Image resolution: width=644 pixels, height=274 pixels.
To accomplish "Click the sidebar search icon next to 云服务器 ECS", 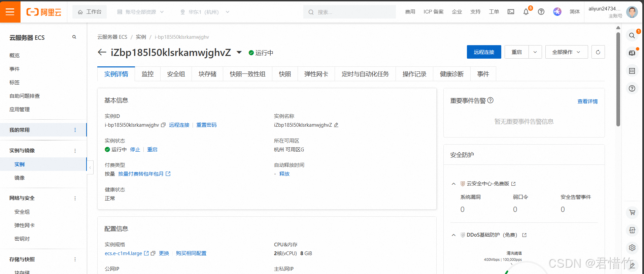I will pos(74,37).
